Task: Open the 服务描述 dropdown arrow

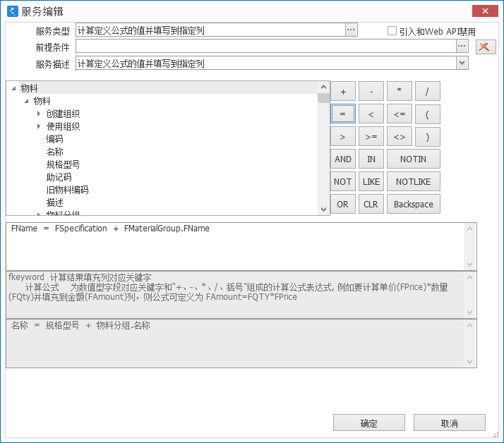Action: pos(462,63)
